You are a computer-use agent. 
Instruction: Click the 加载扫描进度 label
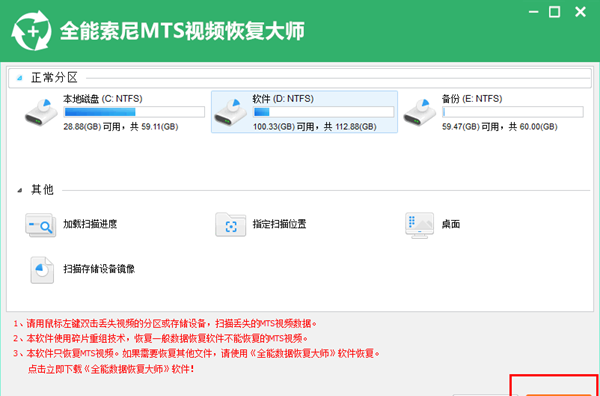(90, 224)
